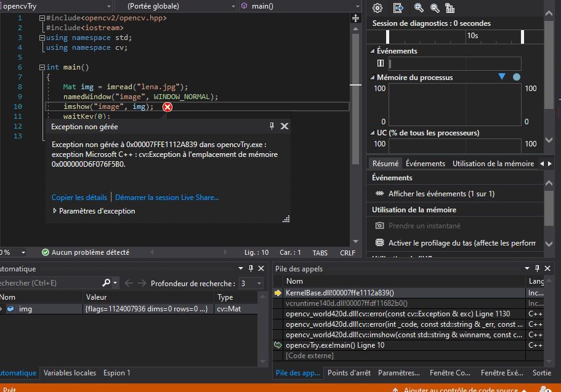Open the zoom percentage dropdown
The width and height of the screenshot is (561, 392).
point(23,252)
